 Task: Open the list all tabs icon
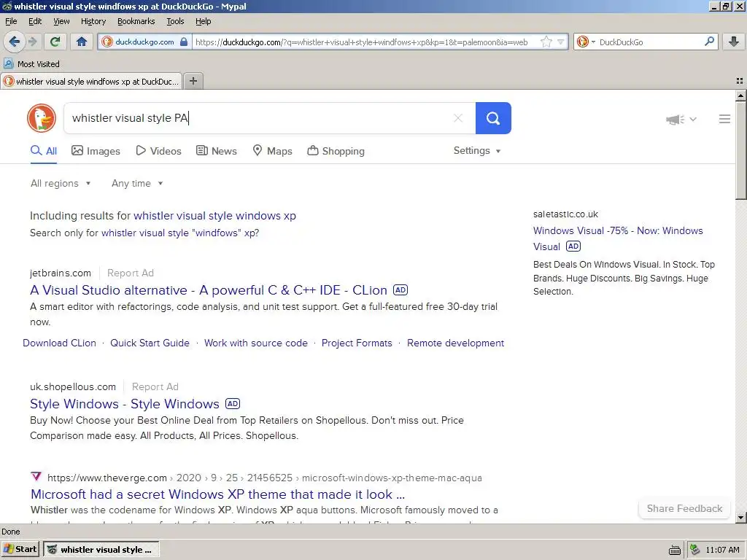point(740,81)
